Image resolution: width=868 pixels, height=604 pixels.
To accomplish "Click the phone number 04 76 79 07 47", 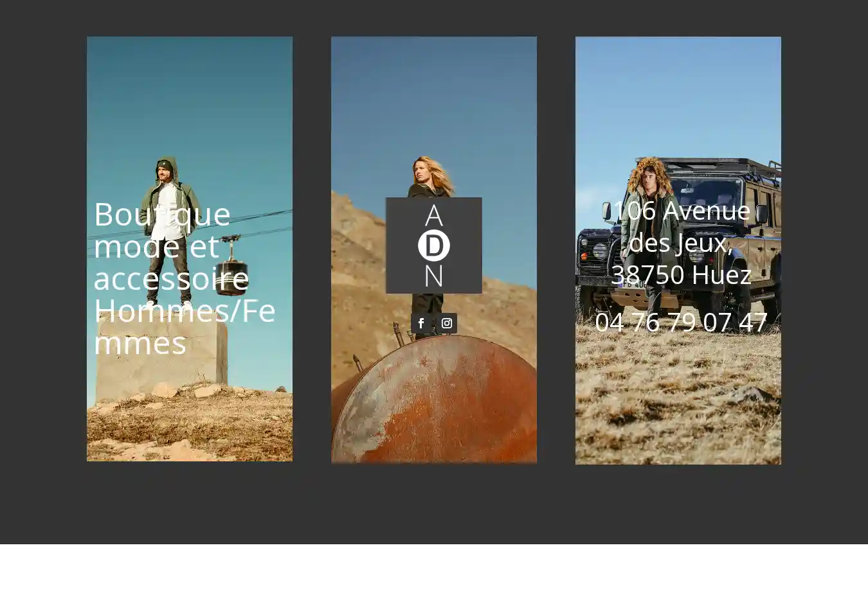I will pyautogui.click(x=681, y=322).
